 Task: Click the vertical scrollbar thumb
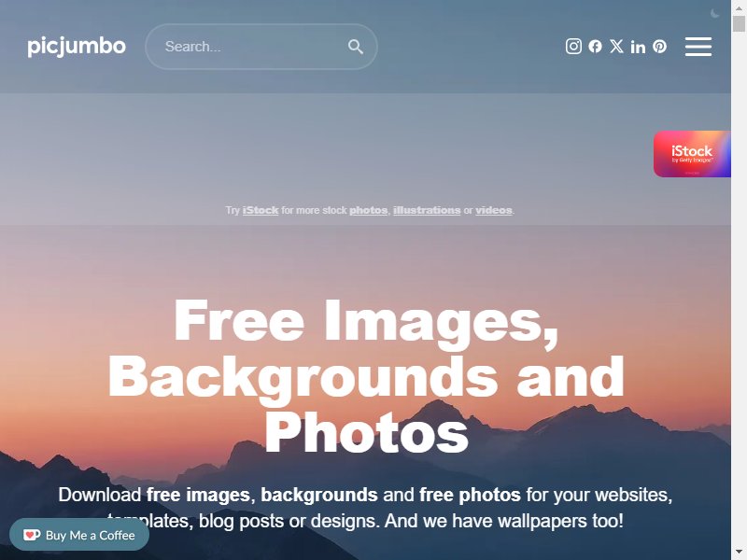coord(739,22)
